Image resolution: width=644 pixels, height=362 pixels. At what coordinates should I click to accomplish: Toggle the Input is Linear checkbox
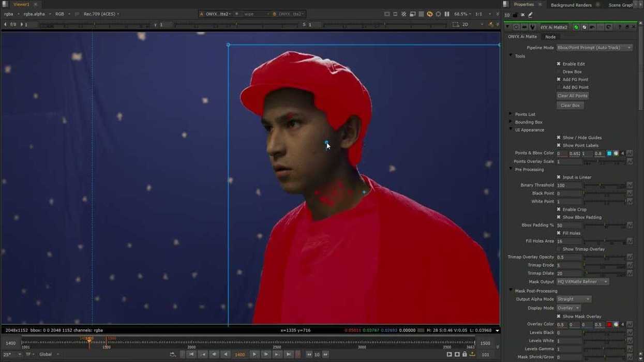point(559,177)
